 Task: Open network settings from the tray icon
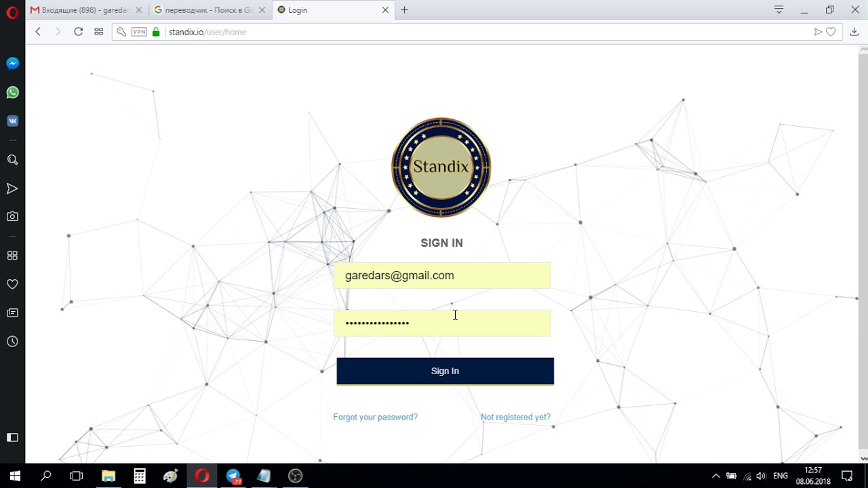click(x=747, y=476)
